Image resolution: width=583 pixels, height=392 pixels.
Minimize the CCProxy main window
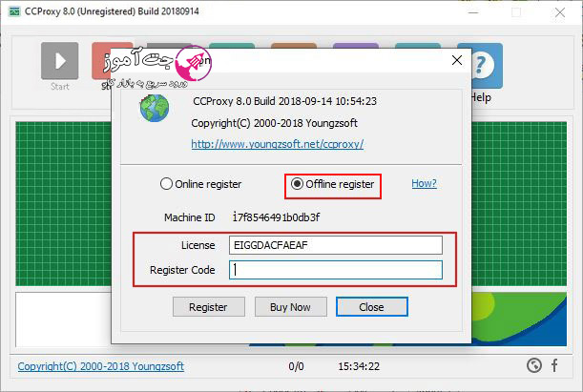tap(473, 12)
